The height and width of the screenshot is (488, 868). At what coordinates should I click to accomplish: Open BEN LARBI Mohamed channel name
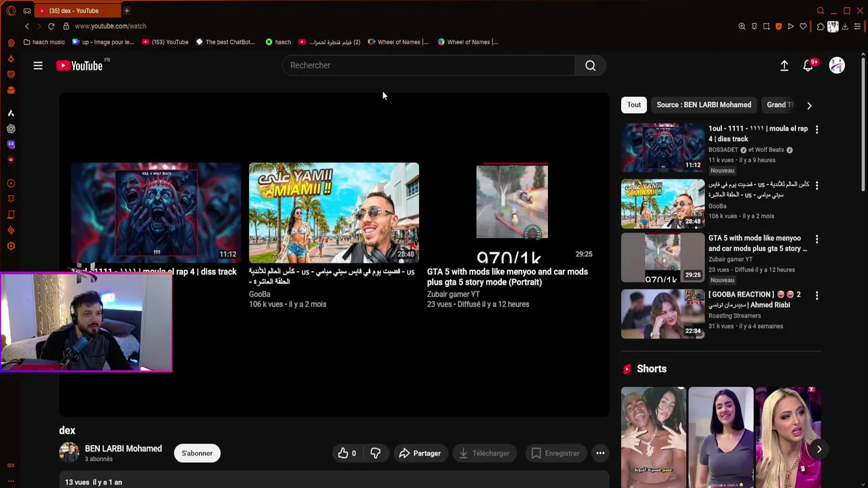[123, 449]
